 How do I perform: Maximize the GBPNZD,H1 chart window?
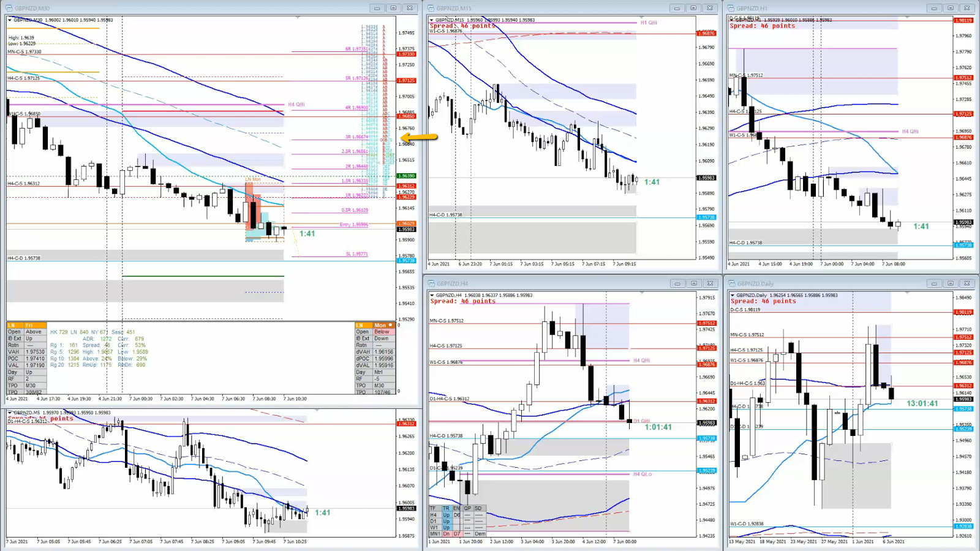click(x=951, y=8)
